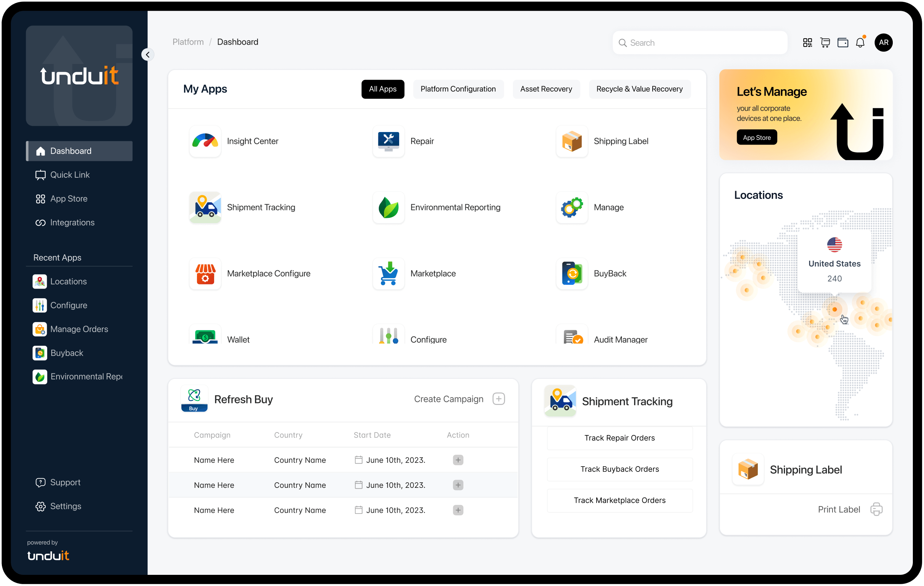Click the AR user avatar

(884, 42)
